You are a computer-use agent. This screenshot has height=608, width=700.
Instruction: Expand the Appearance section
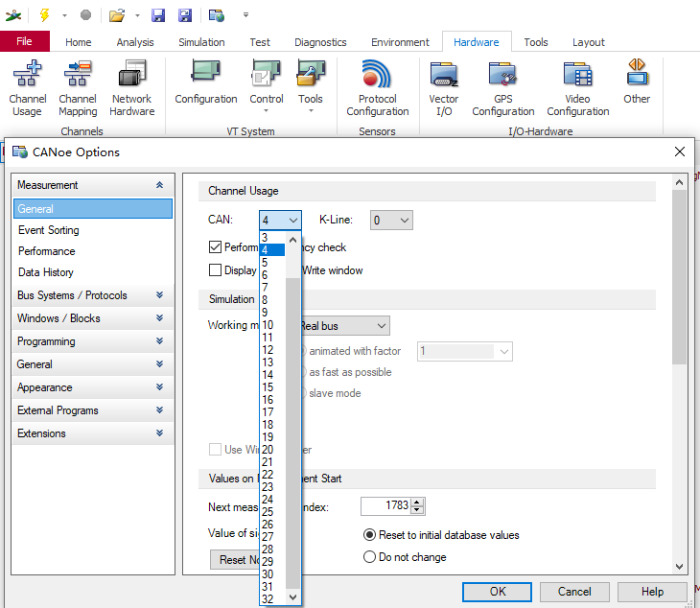[x=159, y=387]
